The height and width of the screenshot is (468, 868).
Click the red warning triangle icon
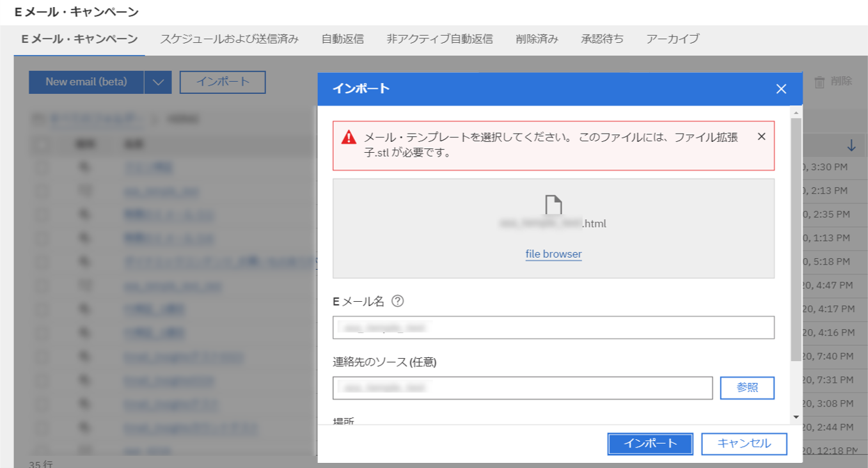[x=349, y=137]
